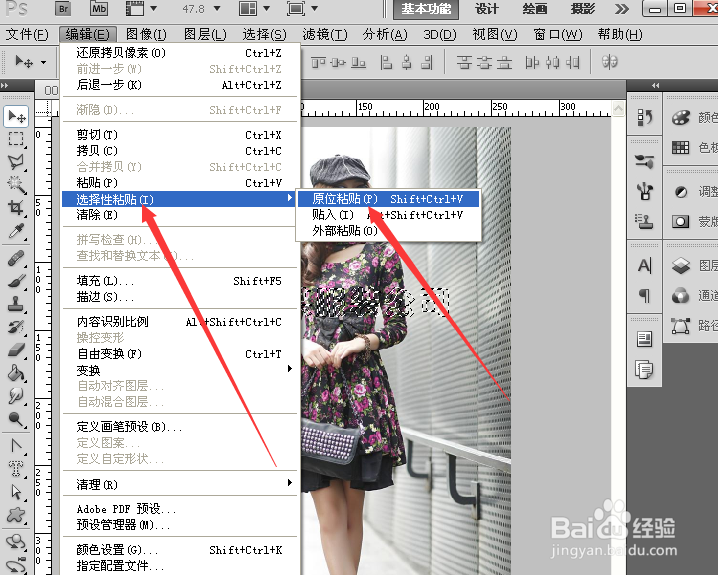Switch to 绘画 workspace
Image resolution: width=718 pixels, height=575 pixels.
point(534,9)
